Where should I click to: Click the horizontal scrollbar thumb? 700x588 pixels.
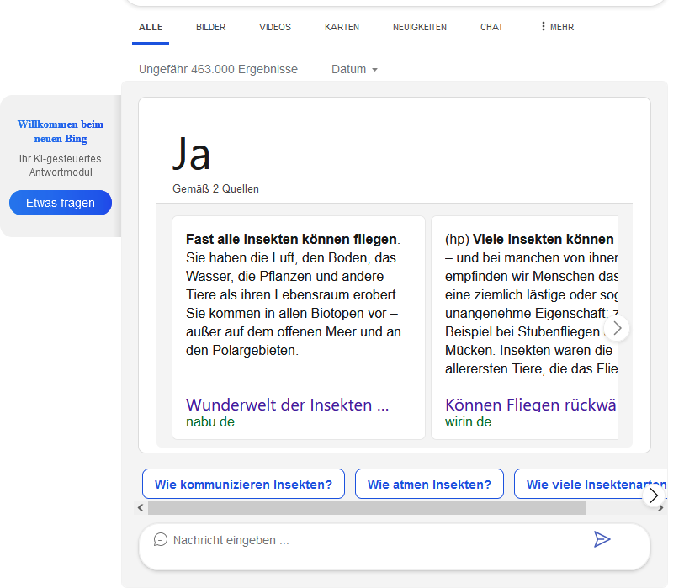click(x=366, y=508)
